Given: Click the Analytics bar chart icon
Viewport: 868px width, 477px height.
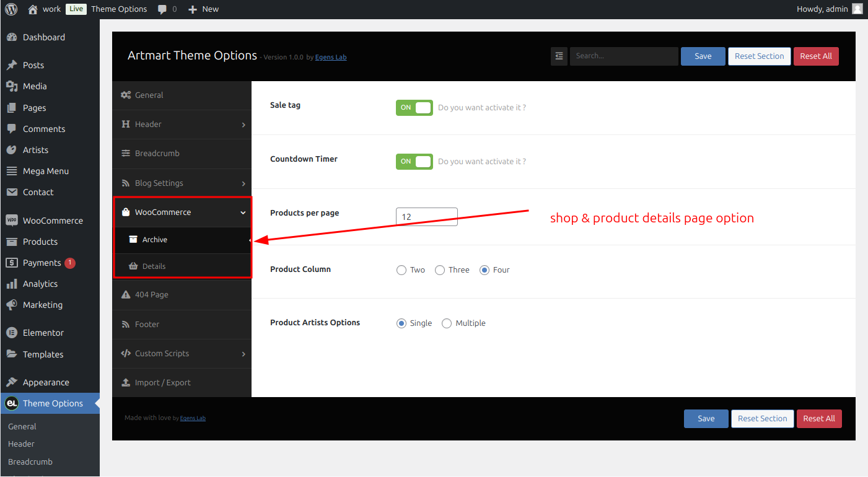Looking at the screenshot, I should click(12, 284).
